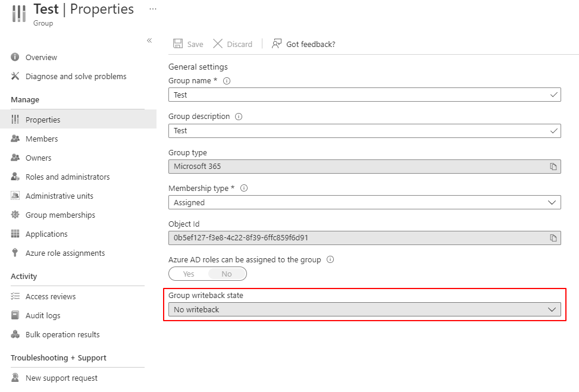
Task: Click the Manage section heading
Action: pos(25,100)
